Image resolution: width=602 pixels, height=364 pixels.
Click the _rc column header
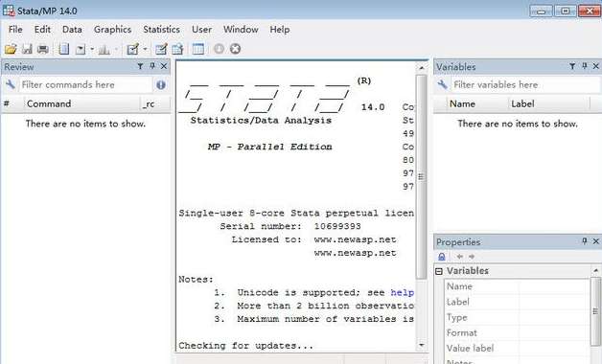[x=154, y=104]
